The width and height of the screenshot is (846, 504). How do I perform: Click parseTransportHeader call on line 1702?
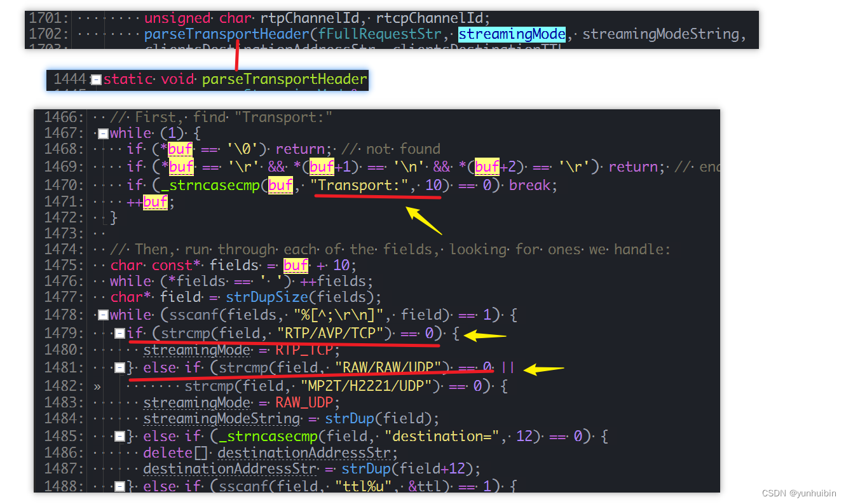click(x=226, y=34)
